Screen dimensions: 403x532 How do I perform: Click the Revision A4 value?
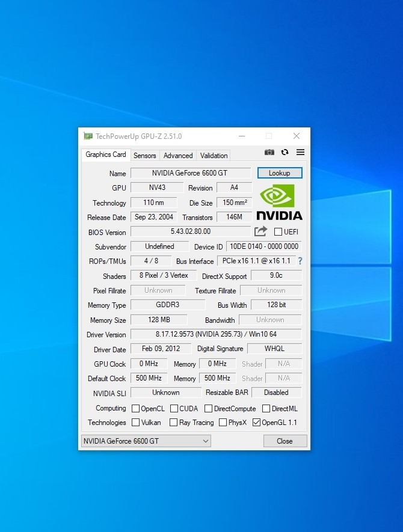pyautogui.click(x=235, y=188)
